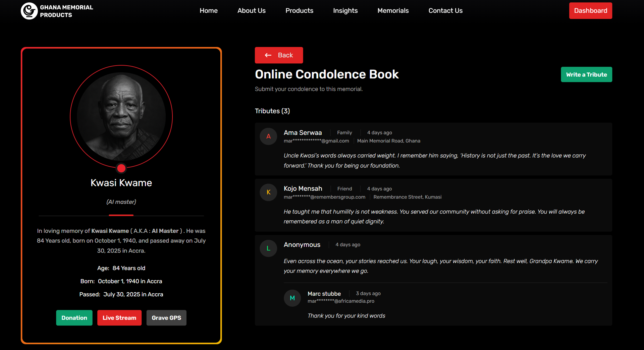Open the Insights page from navigation
The width and height of the screenshot is (644, 350).
tap(345, 10)
